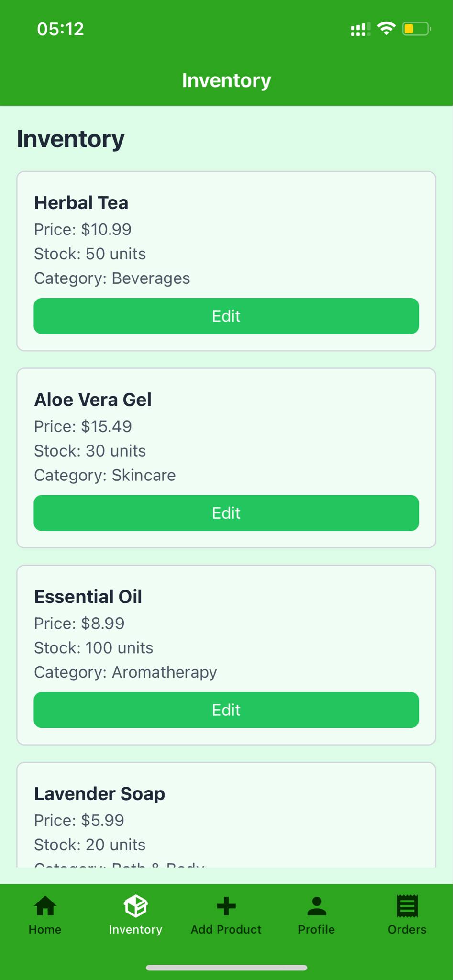Switch to the Orders tab label
Image resolution: width=453 pixels, height=980 pixels.
407,929
